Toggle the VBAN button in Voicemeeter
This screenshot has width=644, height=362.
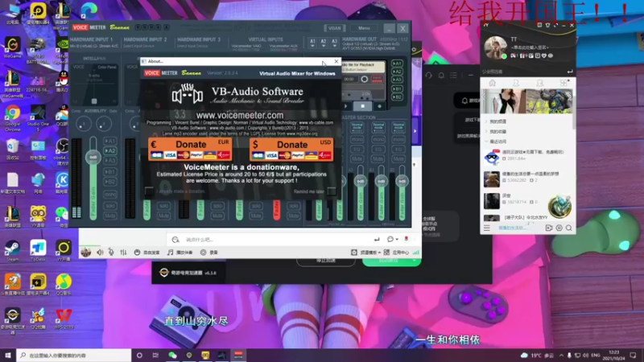tap(334, 28)
